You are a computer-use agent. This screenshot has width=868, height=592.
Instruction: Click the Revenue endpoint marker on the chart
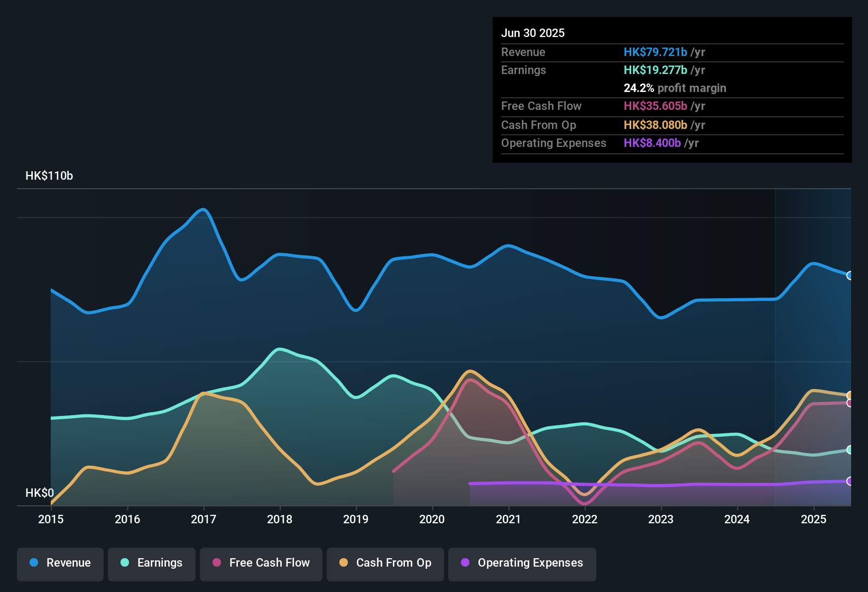[850, 275]
